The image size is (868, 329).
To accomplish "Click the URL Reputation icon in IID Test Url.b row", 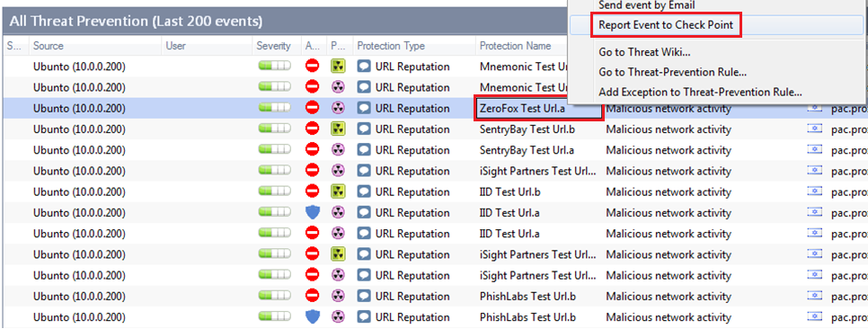I will [x=364, y=192].
